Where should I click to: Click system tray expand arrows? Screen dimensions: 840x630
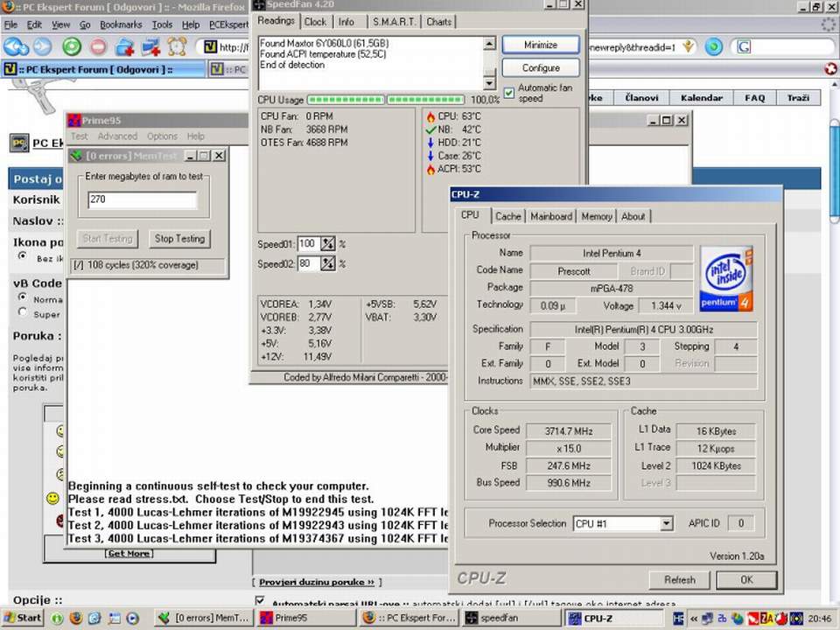click(x=694, y=619)
